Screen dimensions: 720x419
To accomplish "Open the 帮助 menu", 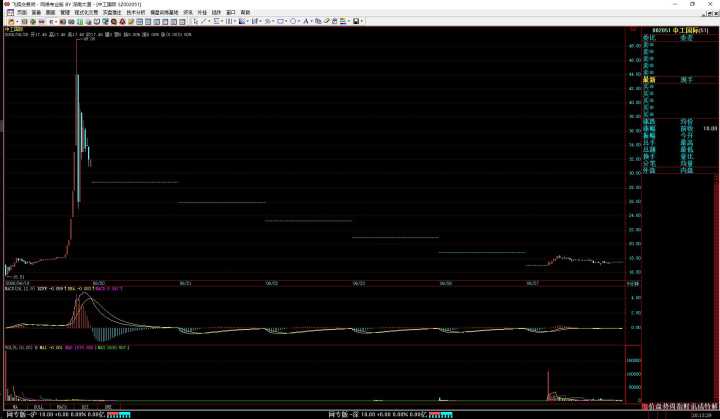I will (245, 12).
